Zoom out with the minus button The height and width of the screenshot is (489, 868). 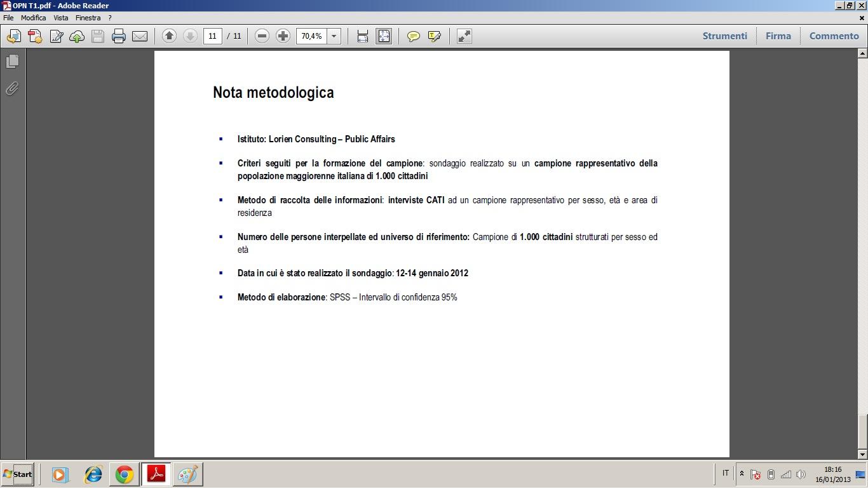click(x=262, y=36)
